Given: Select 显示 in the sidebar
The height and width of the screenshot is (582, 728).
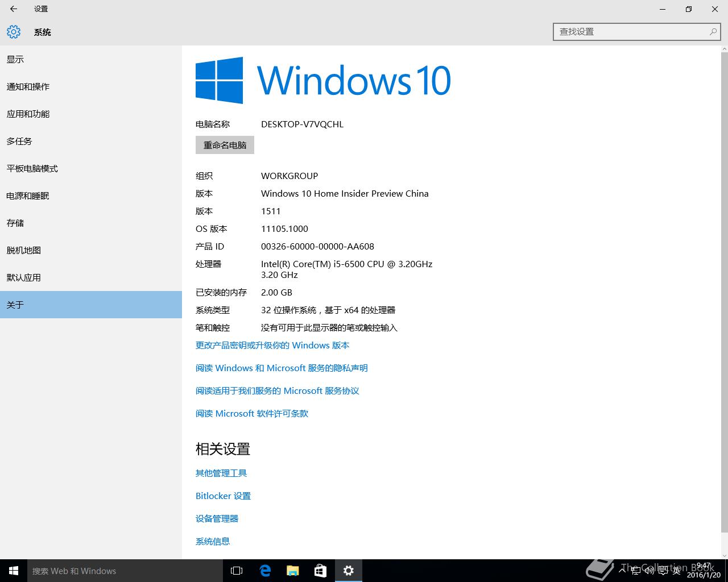Looking at the screenshot, I should point(91,59).
